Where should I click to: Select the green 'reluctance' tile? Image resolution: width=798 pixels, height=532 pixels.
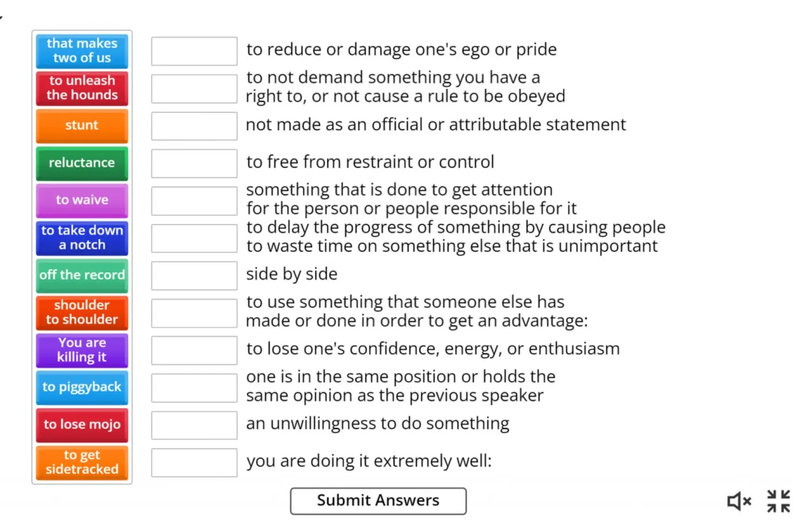pos(82,163)
